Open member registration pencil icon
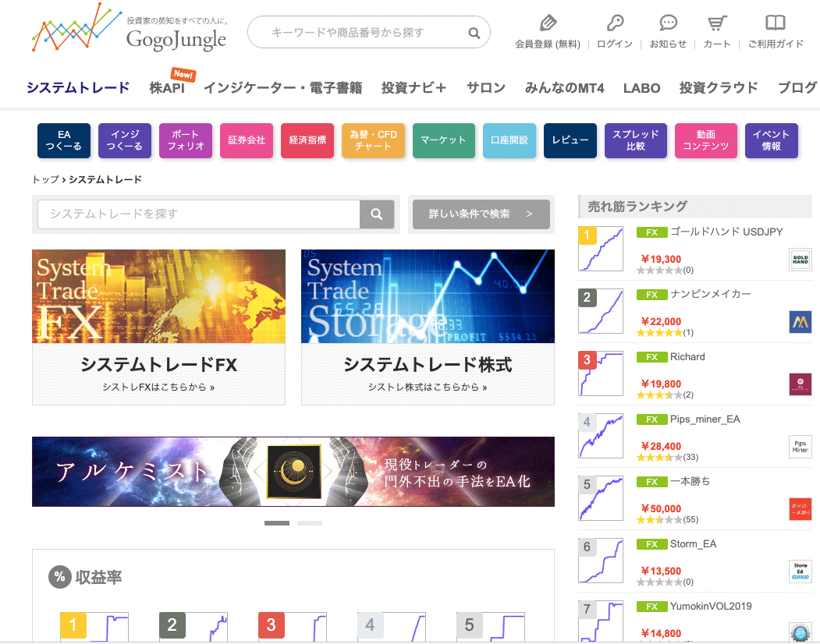The width and height of the screenshot is (820, 644). (548, 23)
